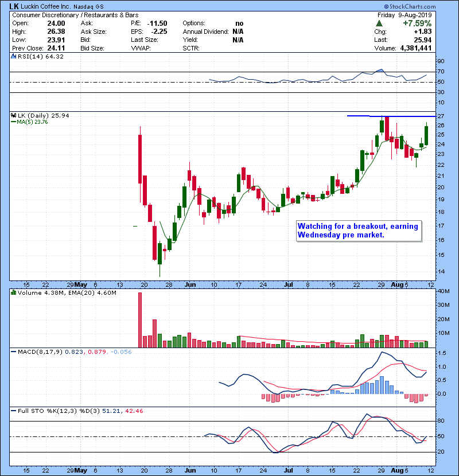Click the High value 26.38
The height and width of the screenshot is (476, 459).
coord(56,32)
